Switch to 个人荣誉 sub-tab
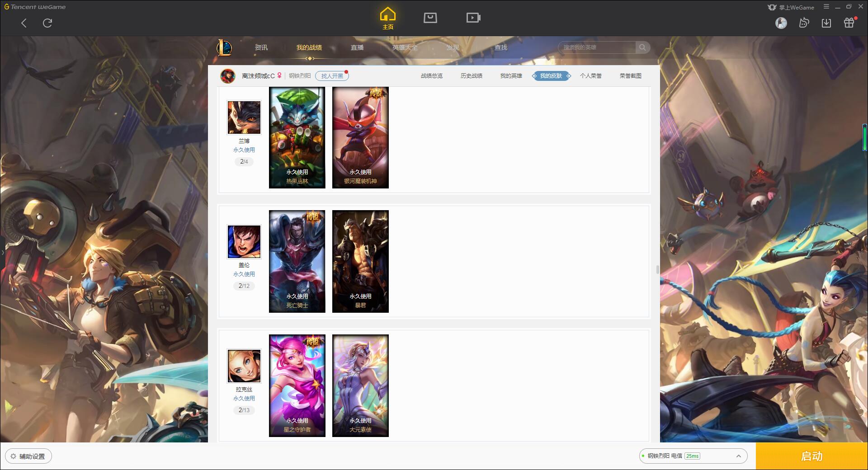The width and height of the screenshot is (868, 470). [591, 76]
